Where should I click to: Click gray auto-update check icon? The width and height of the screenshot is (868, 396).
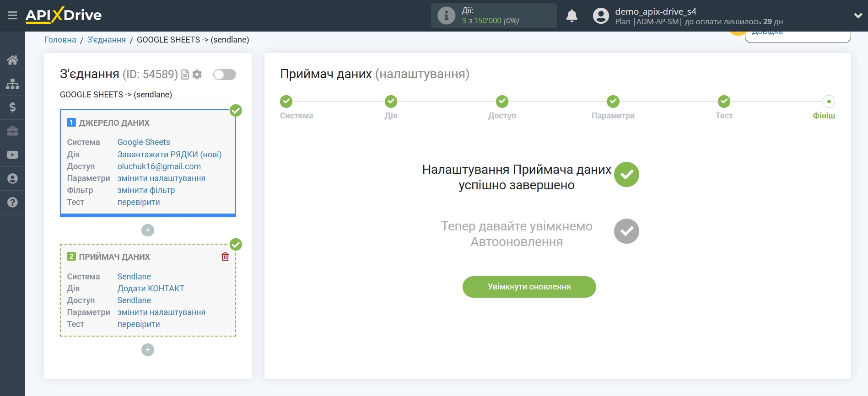(626, 231)
